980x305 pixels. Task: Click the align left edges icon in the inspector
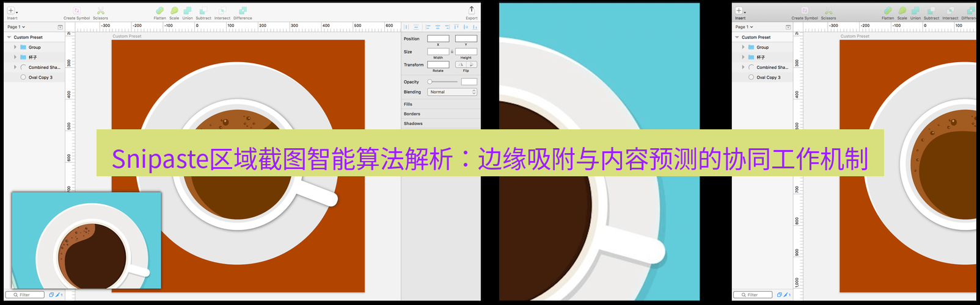pyautogui.click(x=428, y=27)
